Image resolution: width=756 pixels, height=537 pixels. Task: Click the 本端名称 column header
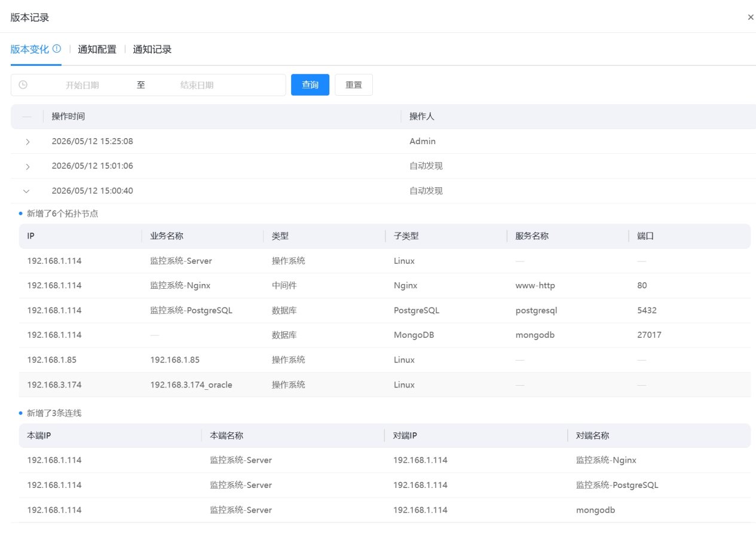pos(227,436)
